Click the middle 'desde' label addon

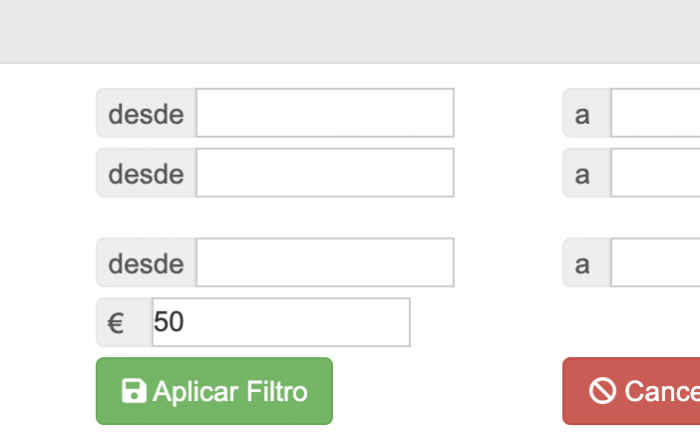[146, 173]
